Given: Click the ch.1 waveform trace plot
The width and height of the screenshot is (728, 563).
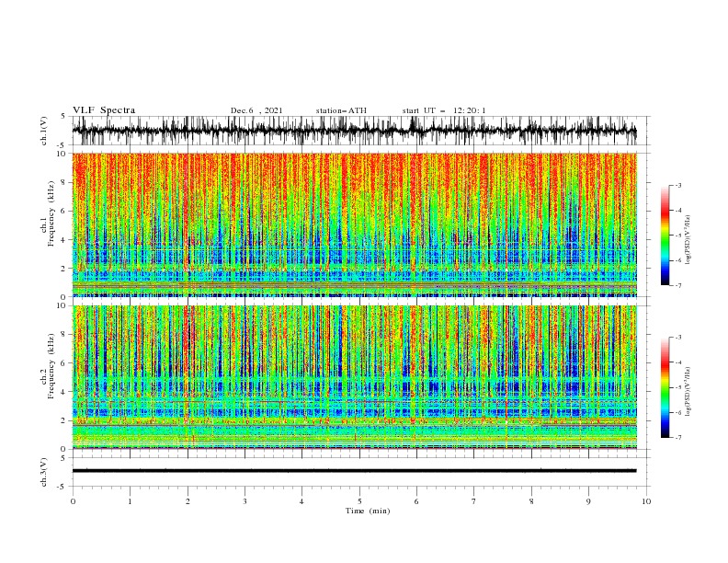Looking at the screenshot, I should (x=354, y=131).
